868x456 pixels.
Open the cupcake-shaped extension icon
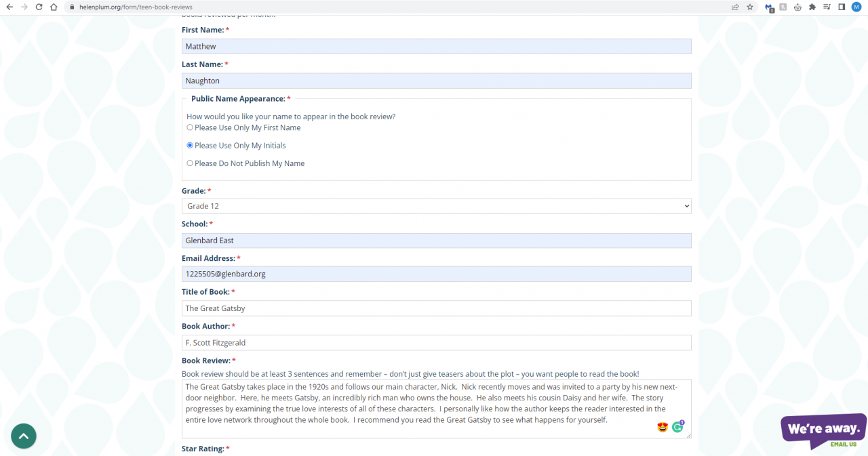[x=797, y=7]
